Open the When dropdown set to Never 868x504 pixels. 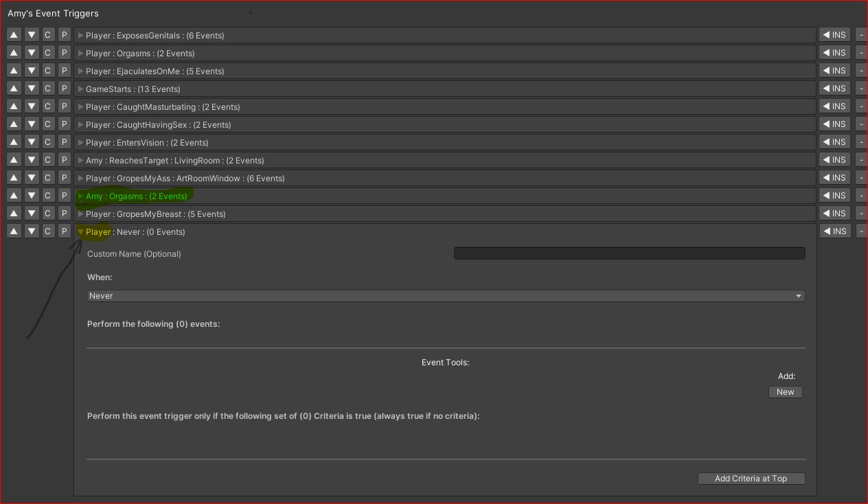pyautogui.click(x=445, y=295)
